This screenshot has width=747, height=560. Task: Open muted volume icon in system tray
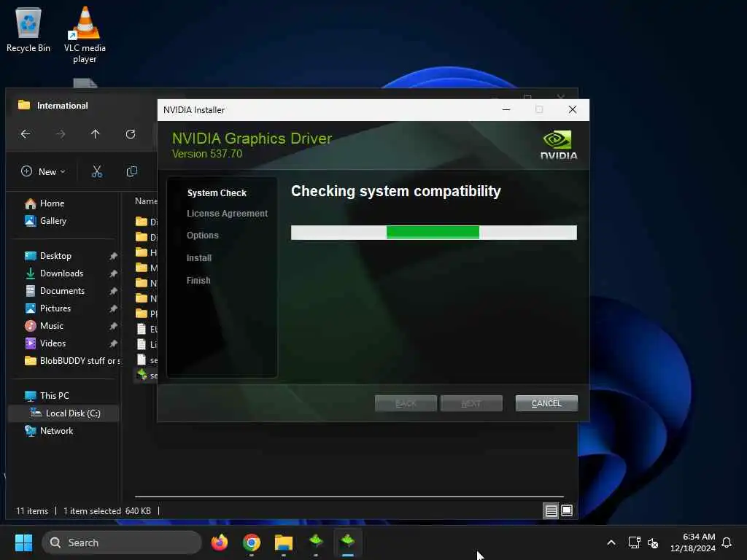(x=653, y=542)
